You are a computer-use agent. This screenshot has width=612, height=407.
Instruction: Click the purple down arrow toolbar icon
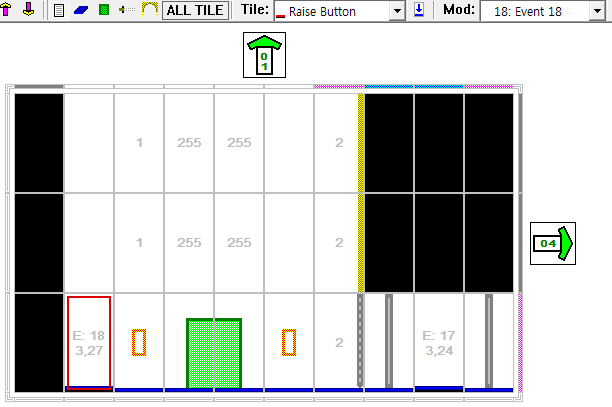coord(29,10)
